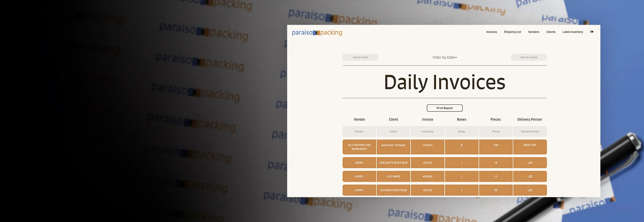Click the 738 pieces cell

(x=496, y=147)
